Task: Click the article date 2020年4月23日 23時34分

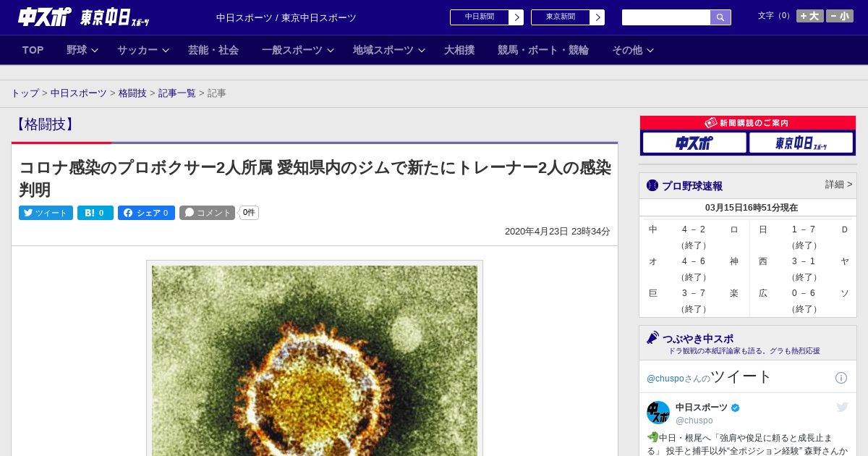Action: (x=558, y=232)
